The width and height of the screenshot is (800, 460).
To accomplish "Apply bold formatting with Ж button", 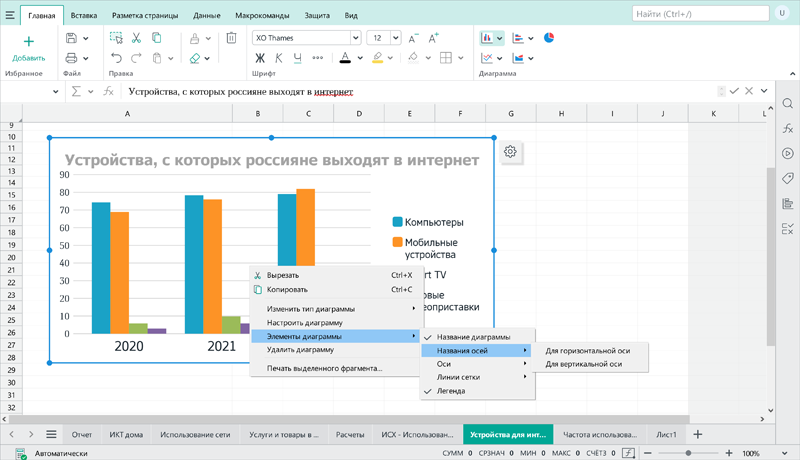I will tap(262, 58).
